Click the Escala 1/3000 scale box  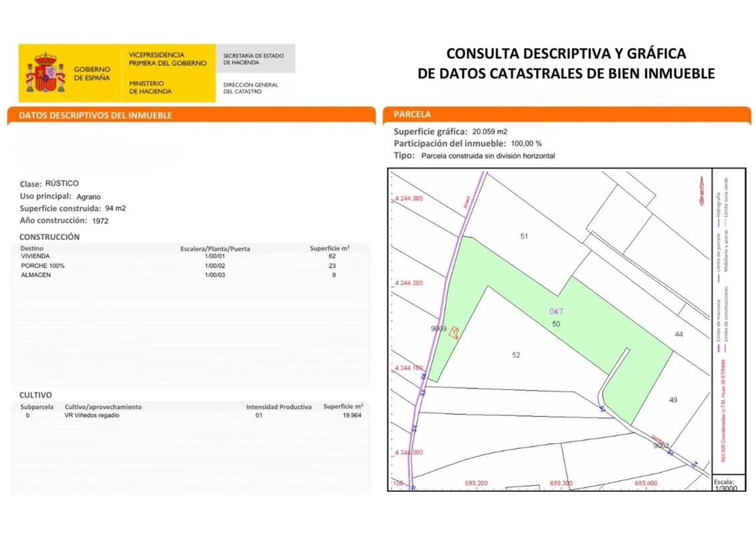coord(724,485)
